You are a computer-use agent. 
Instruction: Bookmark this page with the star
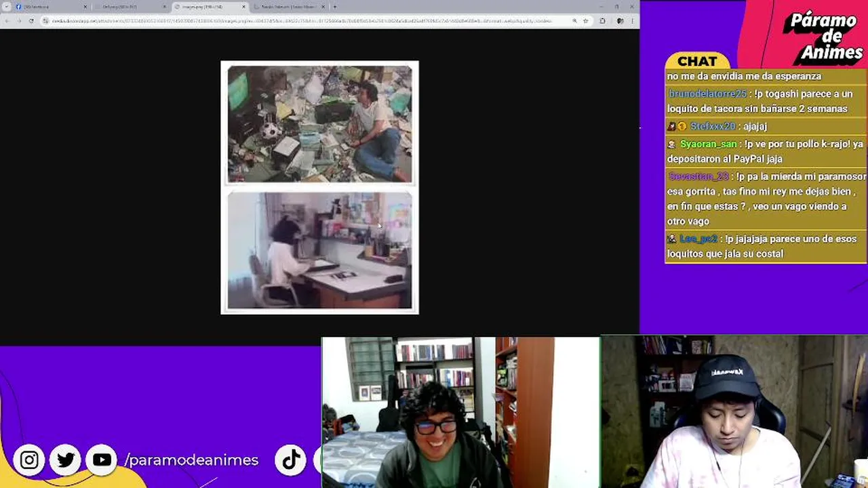(585, 21)
